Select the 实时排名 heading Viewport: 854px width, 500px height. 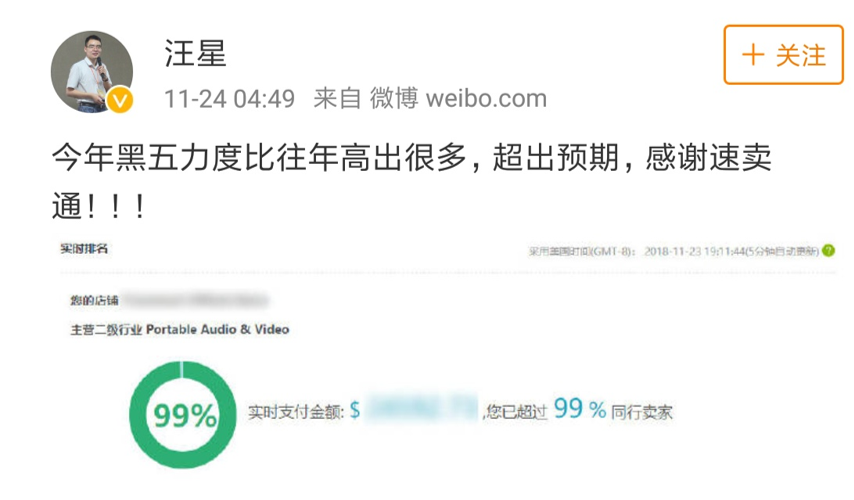tap(84, 249)
